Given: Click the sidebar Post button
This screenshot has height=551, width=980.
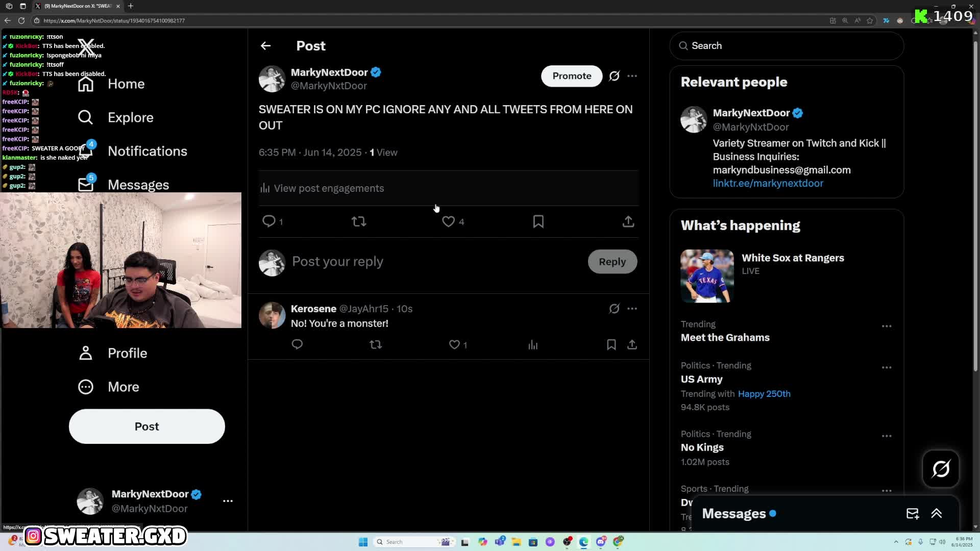Looking at the screenshot, I should click(147, 427).
